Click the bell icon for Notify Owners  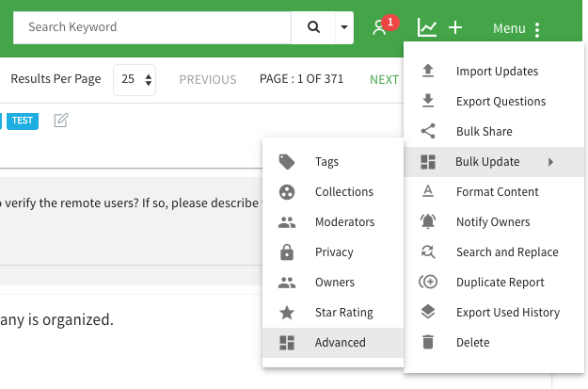pos(428,221)
